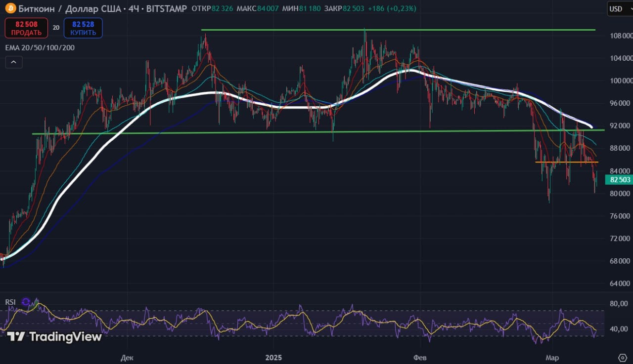The width and height of the screenshot is (633, 364).
Task: Click the blue КУПИТЬ 82 528 buy button
Action: tap(83, 28)
